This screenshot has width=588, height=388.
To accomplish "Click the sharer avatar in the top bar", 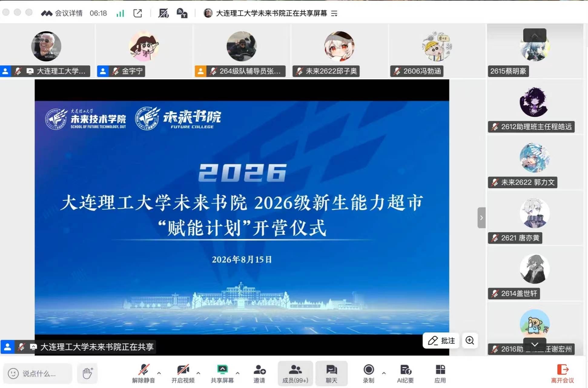I will [x=208, y=13].
